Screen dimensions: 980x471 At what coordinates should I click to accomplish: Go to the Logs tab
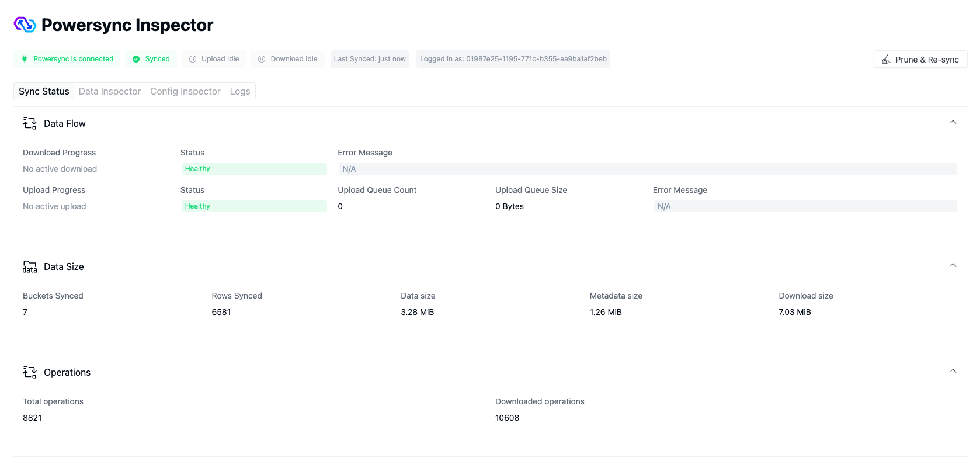click(240, 91)
